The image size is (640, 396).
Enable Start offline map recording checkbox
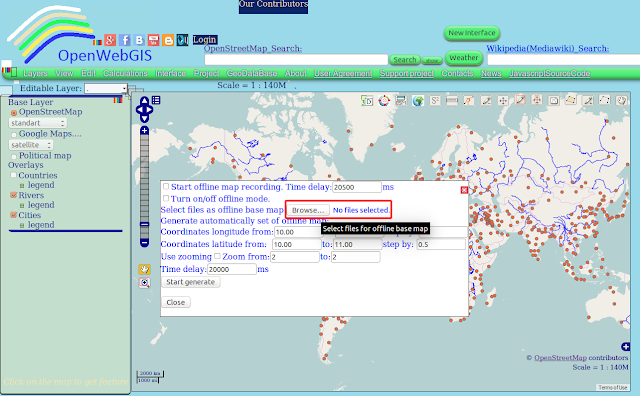[166, 187]
